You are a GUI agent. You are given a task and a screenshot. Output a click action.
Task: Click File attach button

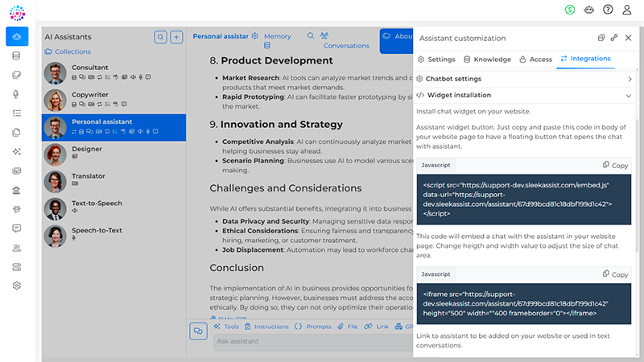tap(348, 327)
